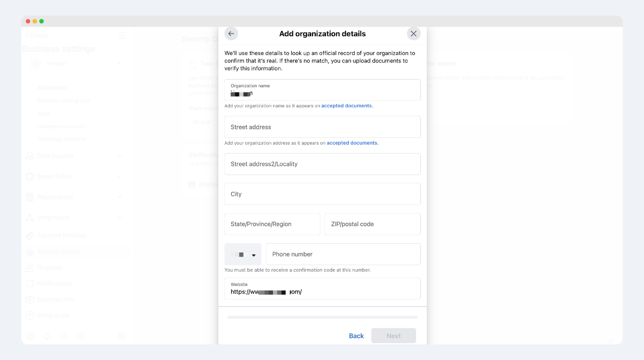Screen dimensions: 644x360
Task: Click the Organization name input field
Action: click(322, 90)
